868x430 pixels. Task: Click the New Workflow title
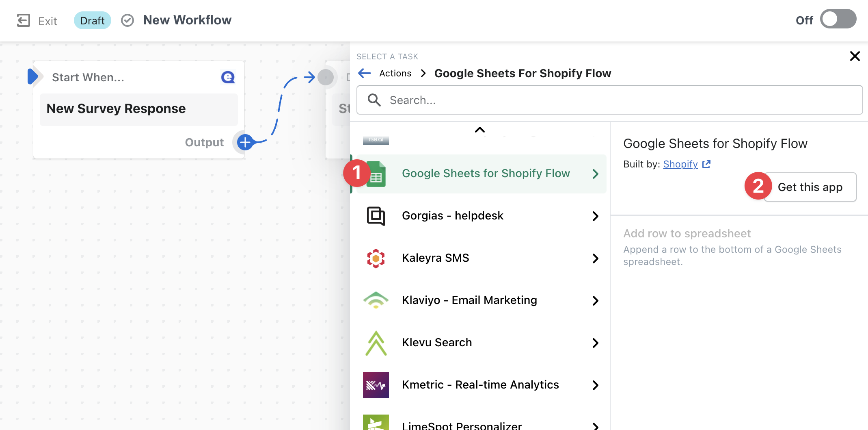click(x=187, y=20)
